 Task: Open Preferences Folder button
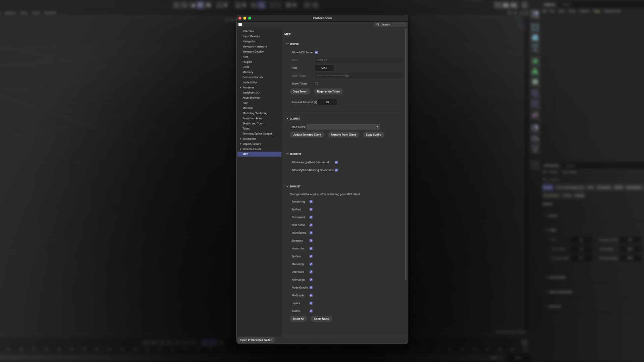tap(256, 340)
